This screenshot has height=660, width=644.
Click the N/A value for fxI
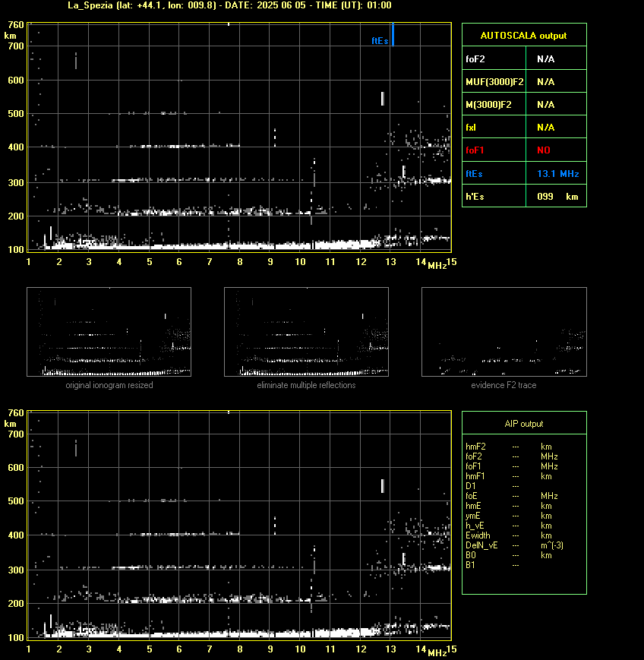545,127
